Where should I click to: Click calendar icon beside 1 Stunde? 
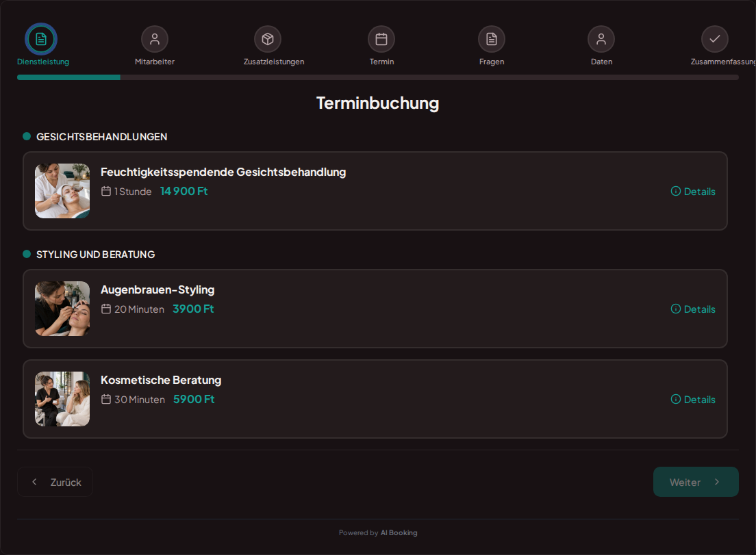click(x=106, y=191)
